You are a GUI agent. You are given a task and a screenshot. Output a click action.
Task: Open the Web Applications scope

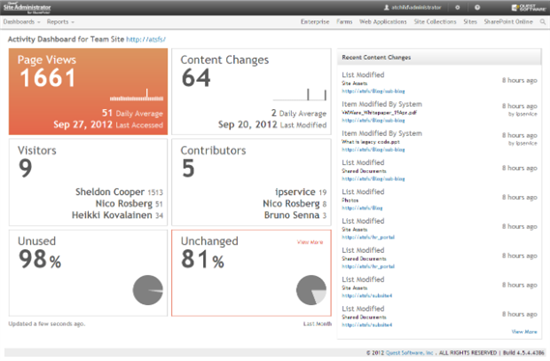(383, 22)
